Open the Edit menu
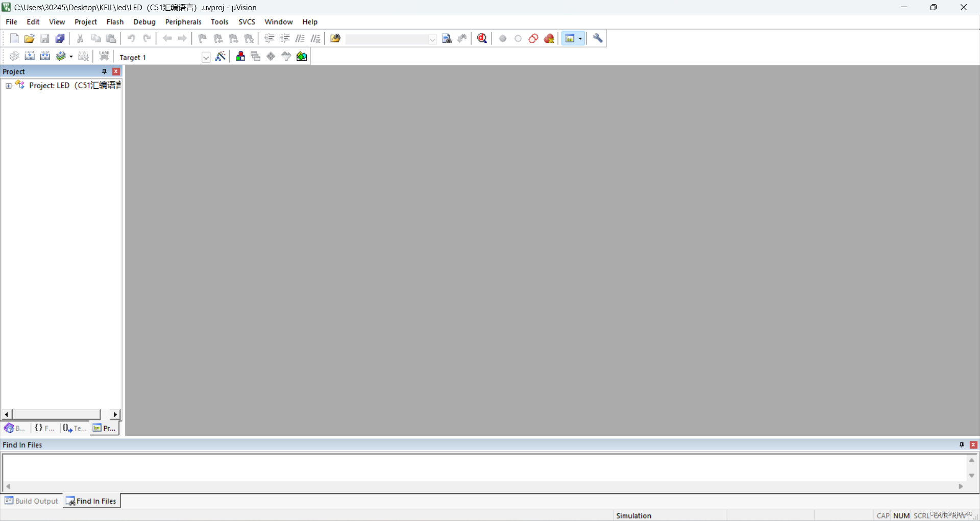 [33, 22]
